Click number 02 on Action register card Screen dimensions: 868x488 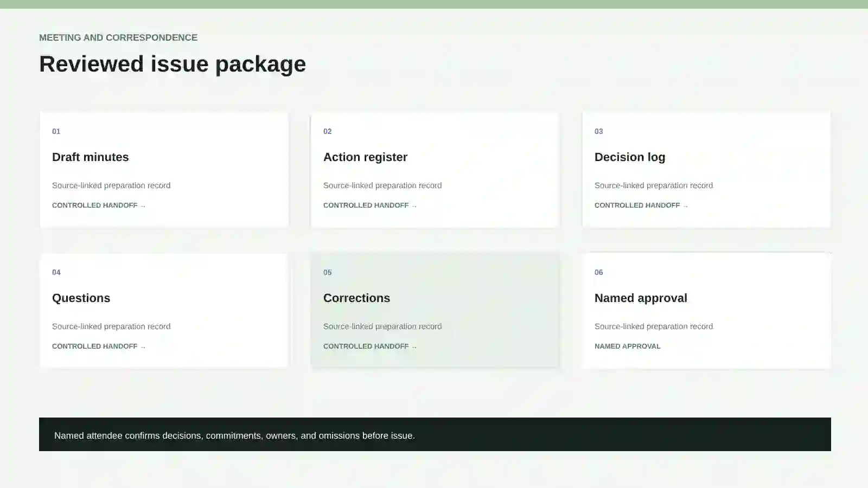click(x=327, y=131)
